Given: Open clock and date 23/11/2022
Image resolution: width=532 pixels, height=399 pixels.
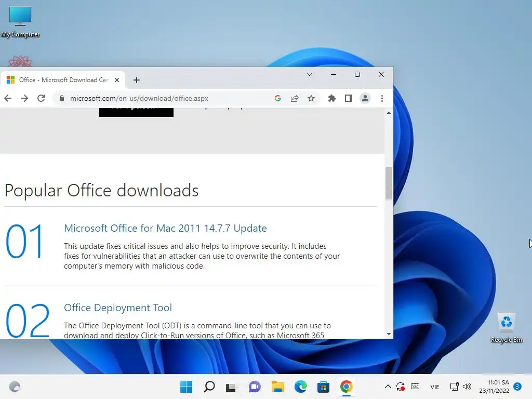Looking at the screenshot, I should pos(494,387).
